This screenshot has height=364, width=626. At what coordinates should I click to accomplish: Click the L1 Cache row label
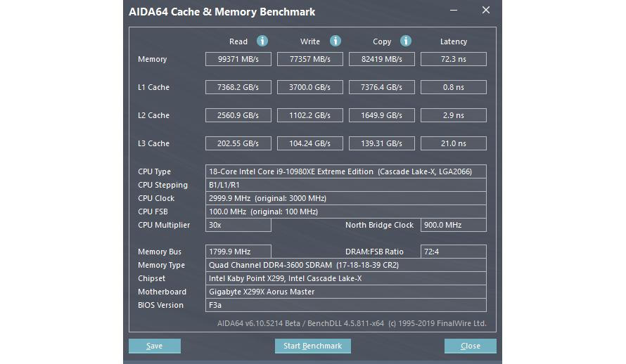pos(154,87)
